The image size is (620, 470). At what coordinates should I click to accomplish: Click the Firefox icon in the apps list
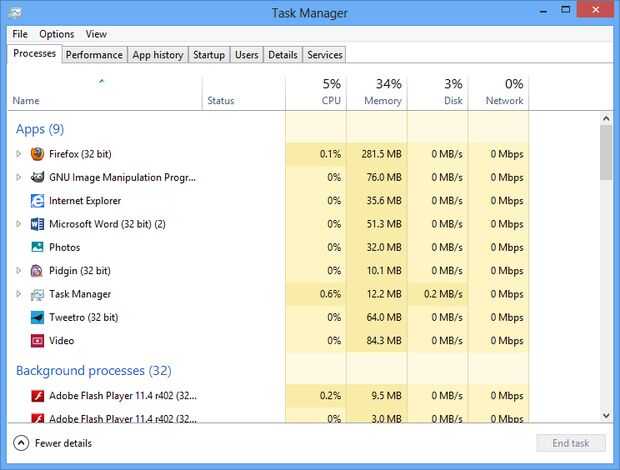pos(37,154)
